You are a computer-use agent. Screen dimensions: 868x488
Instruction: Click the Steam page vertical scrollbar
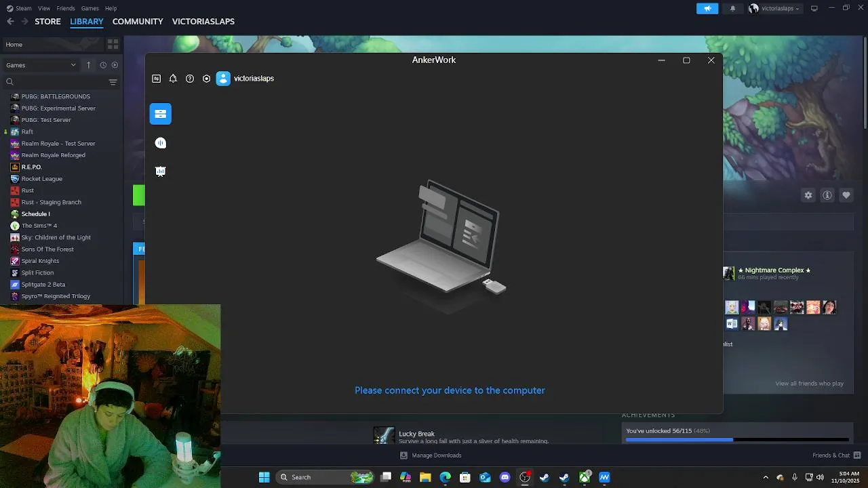[x=865, y=81]
